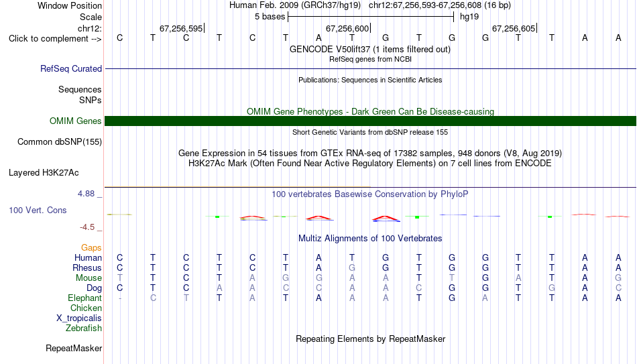Click the Elephant species row label
Screen dimensions: 637x364
84,298
